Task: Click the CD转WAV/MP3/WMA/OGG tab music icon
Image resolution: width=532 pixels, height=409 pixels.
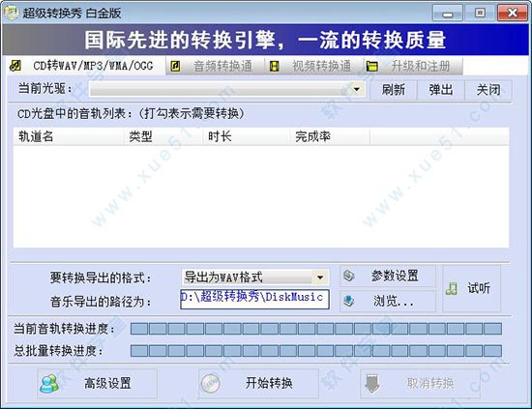Action: pos(15,65)
